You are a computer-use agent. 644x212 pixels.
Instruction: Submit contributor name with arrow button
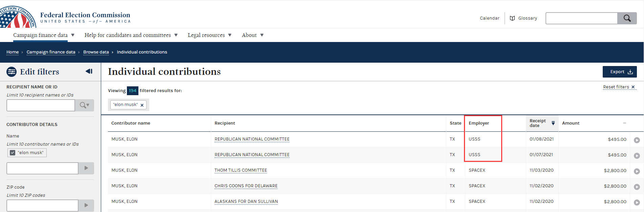click(x=86, y=168)
